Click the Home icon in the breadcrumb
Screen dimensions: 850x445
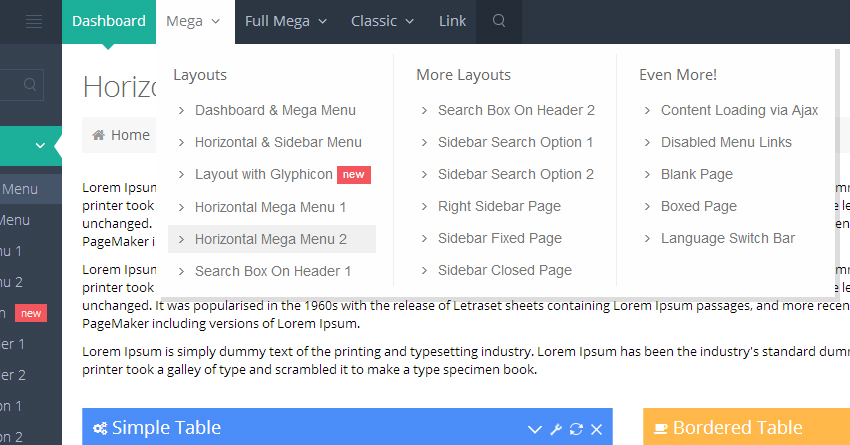(x=98, y=135)
